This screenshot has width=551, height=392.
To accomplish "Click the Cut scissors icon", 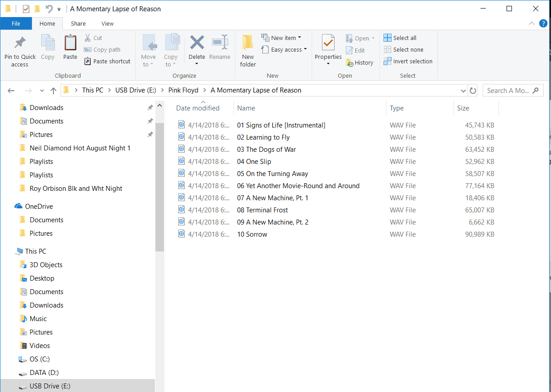I will (88, 38).
